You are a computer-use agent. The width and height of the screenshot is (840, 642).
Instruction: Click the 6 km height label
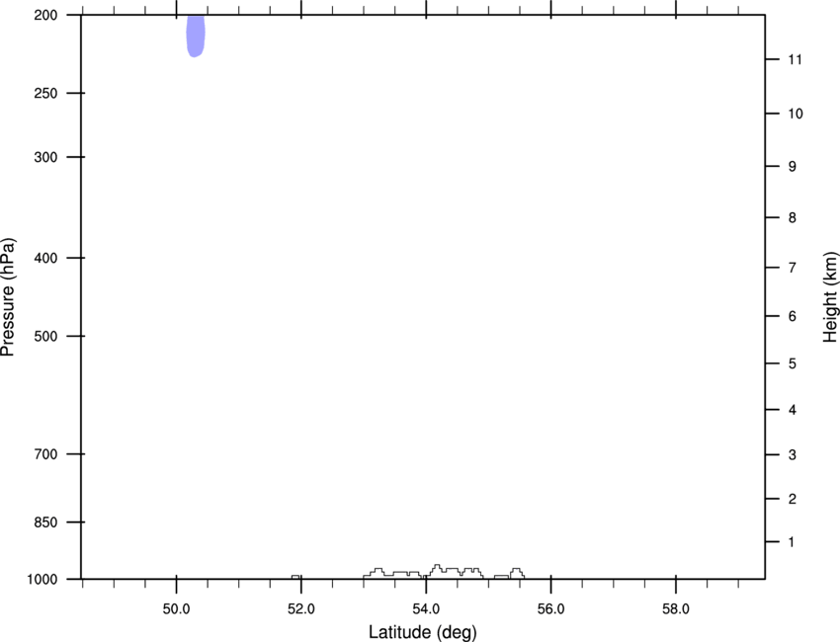793,316
